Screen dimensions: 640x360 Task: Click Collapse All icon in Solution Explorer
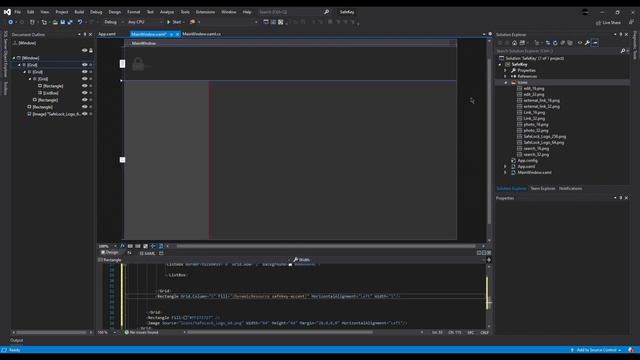point(562,43)
